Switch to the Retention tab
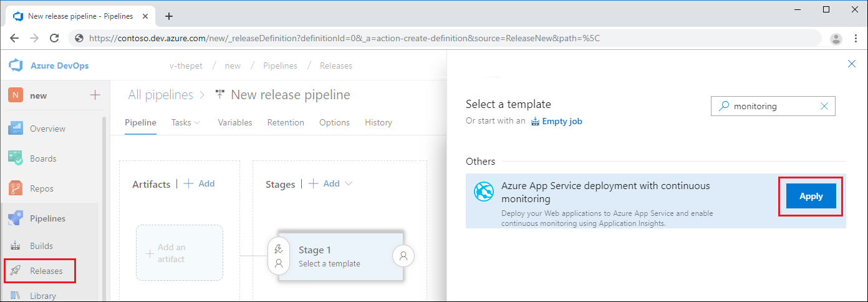Image resolution: width=868 pixels, height=302 pixels. click(286, 122)
